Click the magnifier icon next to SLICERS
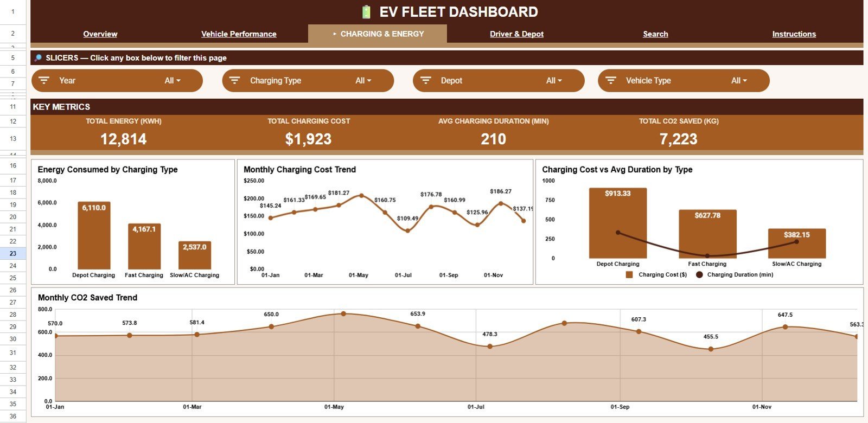 pyautogui.click(x=38, y=58)
